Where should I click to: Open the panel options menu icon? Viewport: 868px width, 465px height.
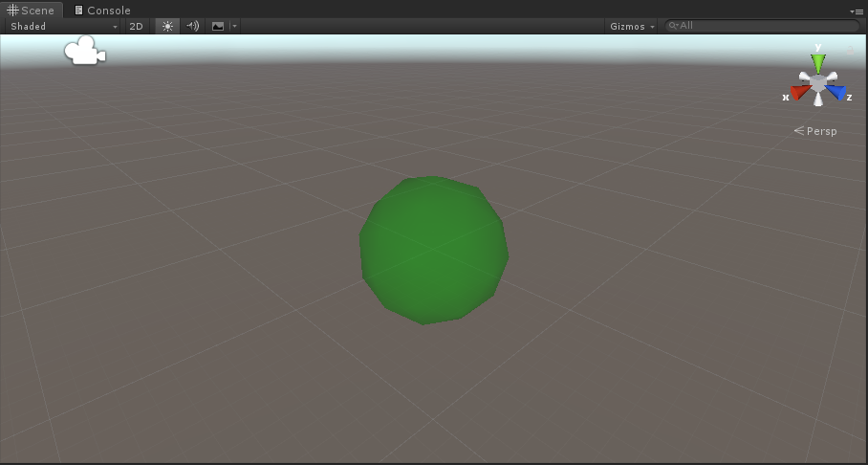[856, 11]
